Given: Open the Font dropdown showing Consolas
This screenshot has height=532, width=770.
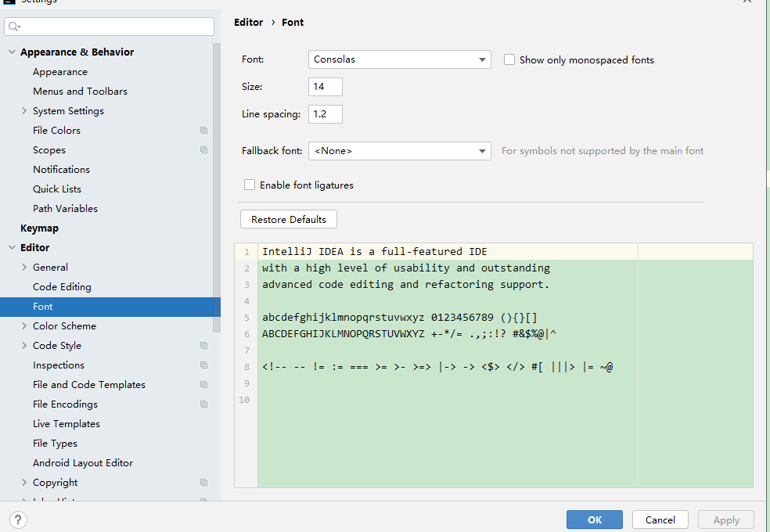Looking at the screenshot, I should (x=399, y=59).
